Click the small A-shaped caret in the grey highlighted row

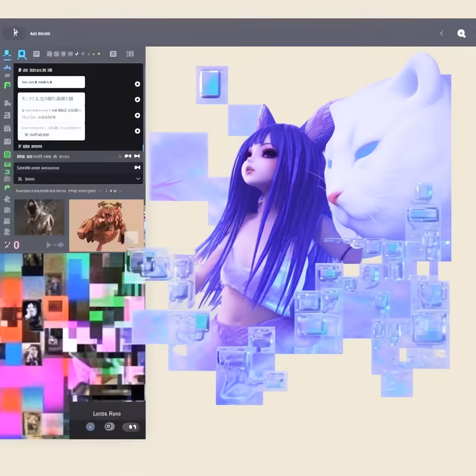tap(119, 156)
